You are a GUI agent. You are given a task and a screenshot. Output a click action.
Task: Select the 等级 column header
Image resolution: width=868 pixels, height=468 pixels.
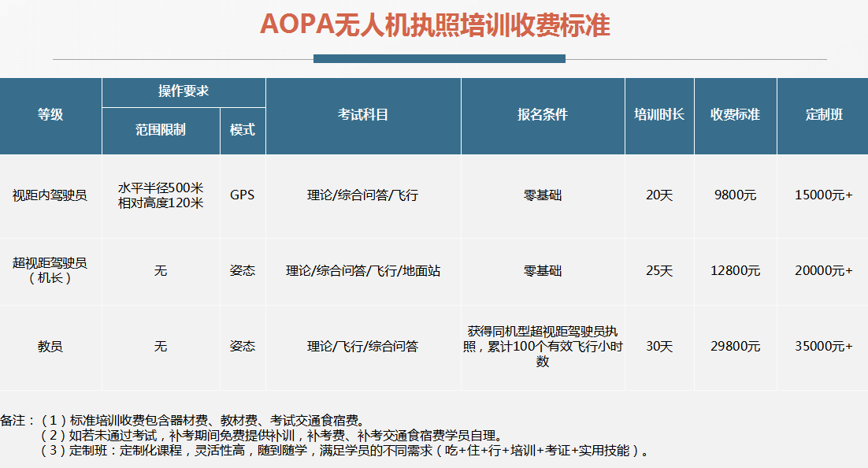(x=50, y=115)
